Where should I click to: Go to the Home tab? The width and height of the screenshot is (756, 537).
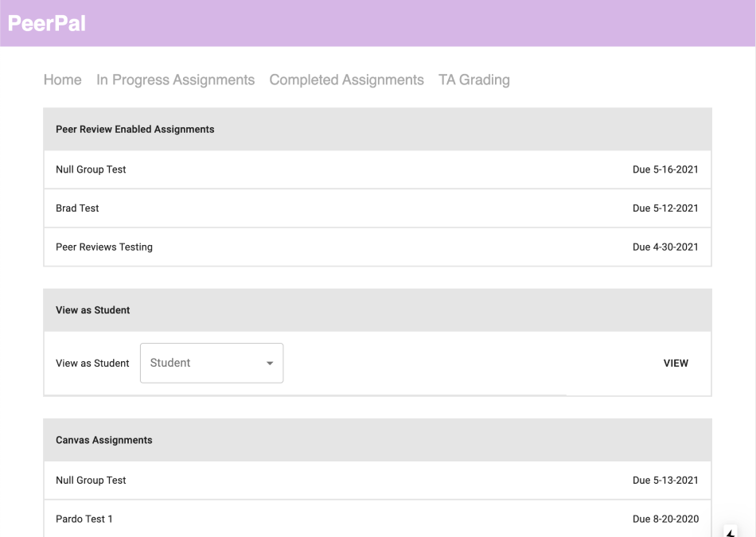pos(63,80)
